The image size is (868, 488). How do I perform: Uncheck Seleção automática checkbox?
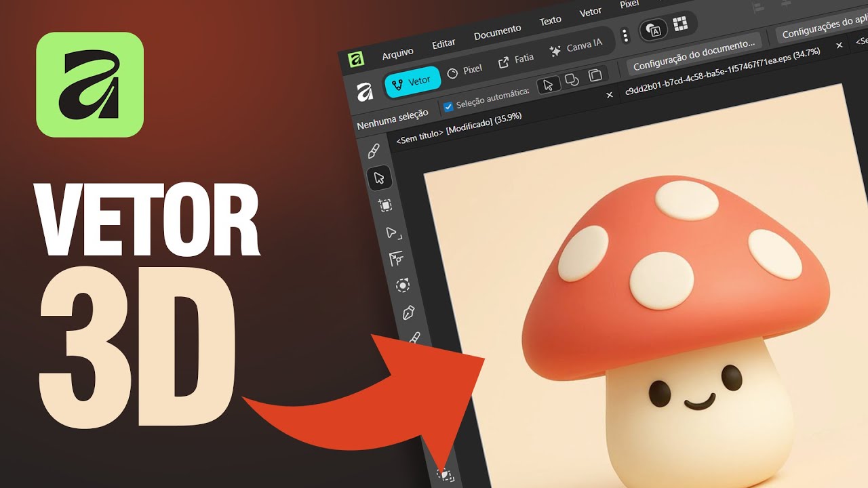coord(448,106)
